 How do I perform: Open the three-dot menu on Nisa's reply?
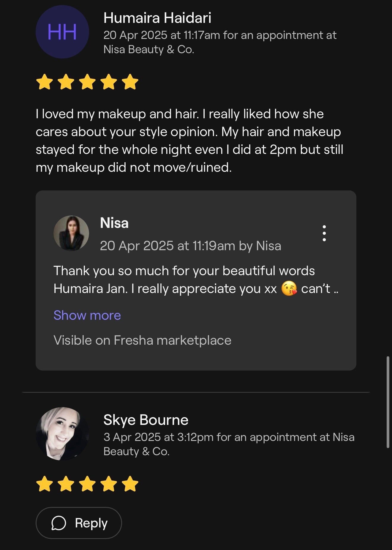pyautogui.click(x=324, y=233)
